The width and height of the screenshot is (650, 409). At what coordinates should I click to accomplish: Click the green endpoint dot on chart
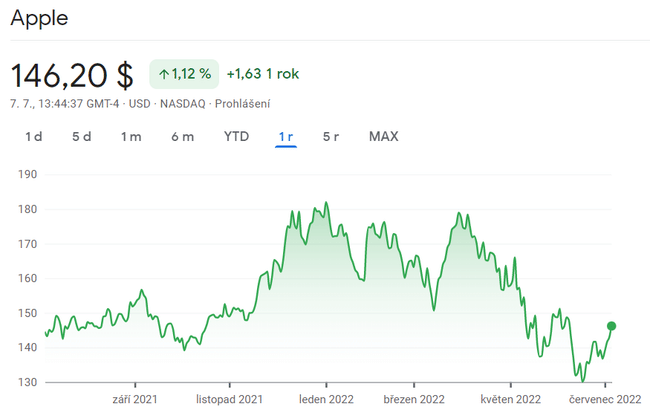pyautogui.click(x=611, y=326)
